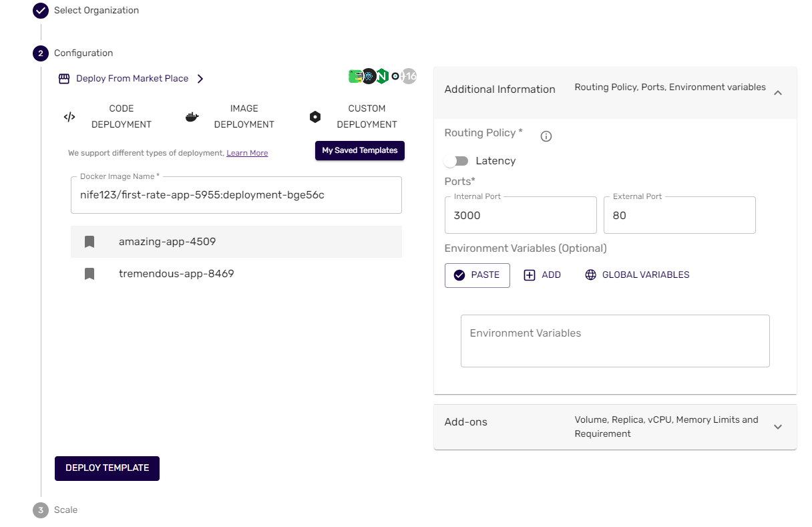This screenshot has height=527, width=812.
Task: Toggle the Latency routing switch
Action: (457, 161)
